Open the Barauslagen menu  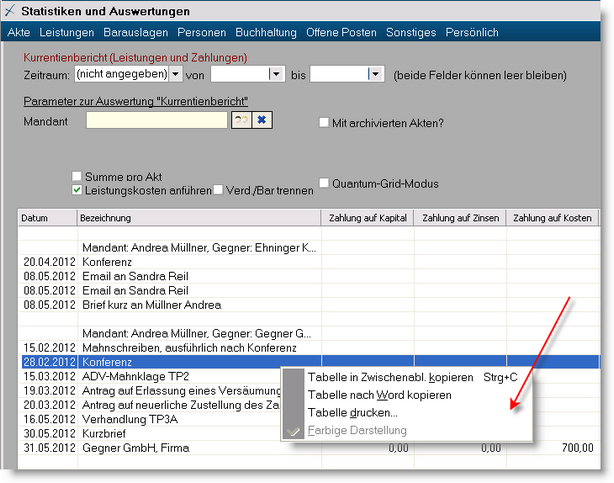(135, 32)
